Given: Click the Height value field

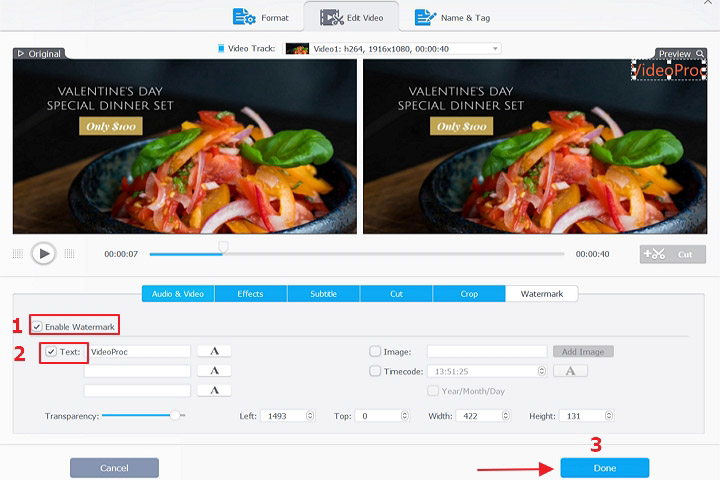Looking at the screenshot, I should click(582, 416).
